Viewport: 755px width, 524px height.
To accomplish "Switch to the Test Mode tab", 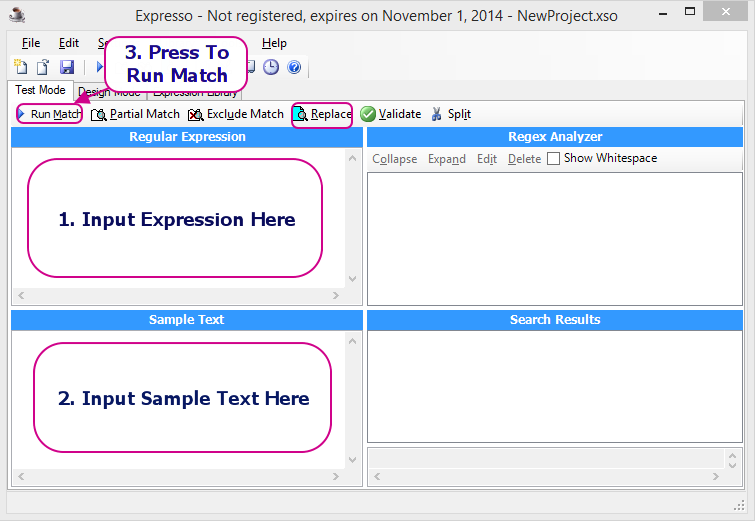I will click(x=40, y=90).
